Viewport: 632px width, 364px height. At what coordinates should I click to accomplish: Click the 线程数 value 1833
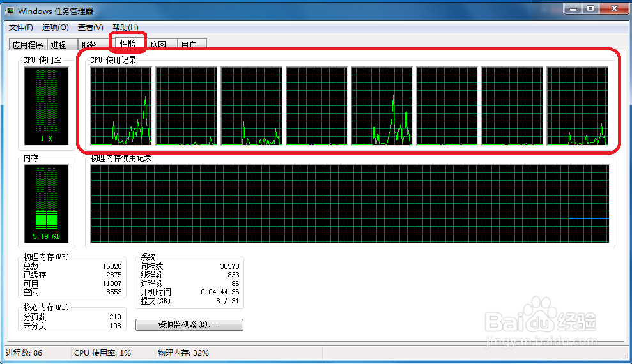pos(232,275)
